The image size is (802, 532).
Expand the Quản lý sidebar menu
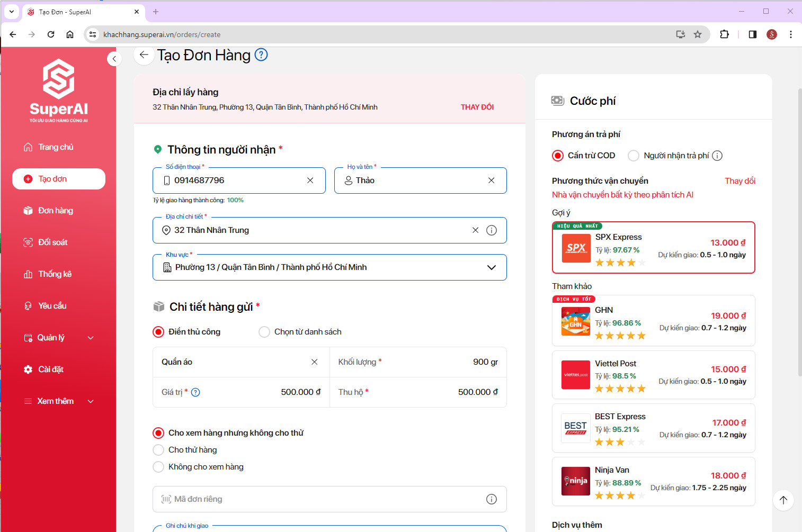pos(91,338)
